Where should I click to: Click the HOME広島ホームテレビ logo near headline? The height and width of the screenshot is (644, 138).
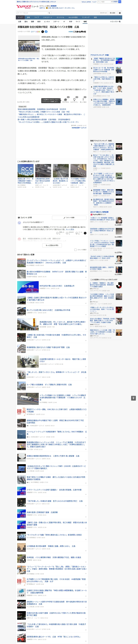(x=77, y=32)
